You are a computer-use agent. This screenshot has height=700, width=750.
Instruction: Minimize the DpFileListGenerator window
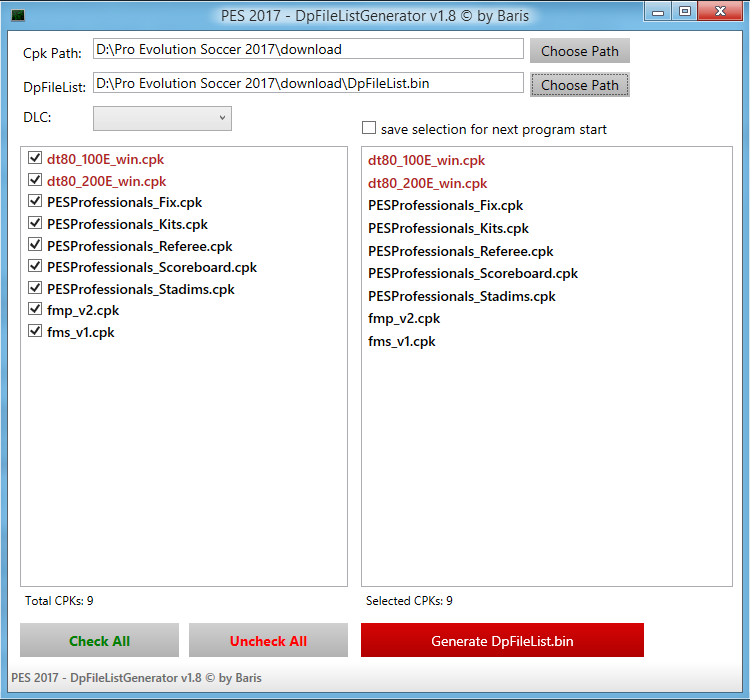tap(658, 11)
